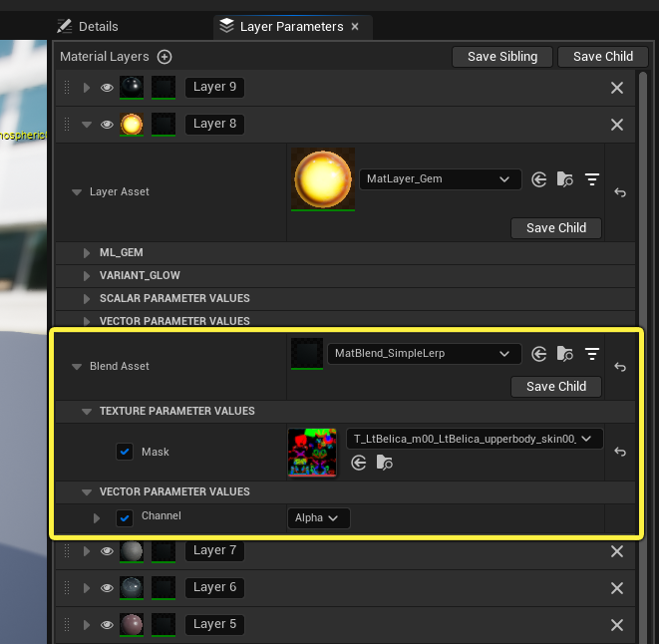Reset Layer Asset to default
This screenshot has width=659, height=644.
tap(620, 192)
